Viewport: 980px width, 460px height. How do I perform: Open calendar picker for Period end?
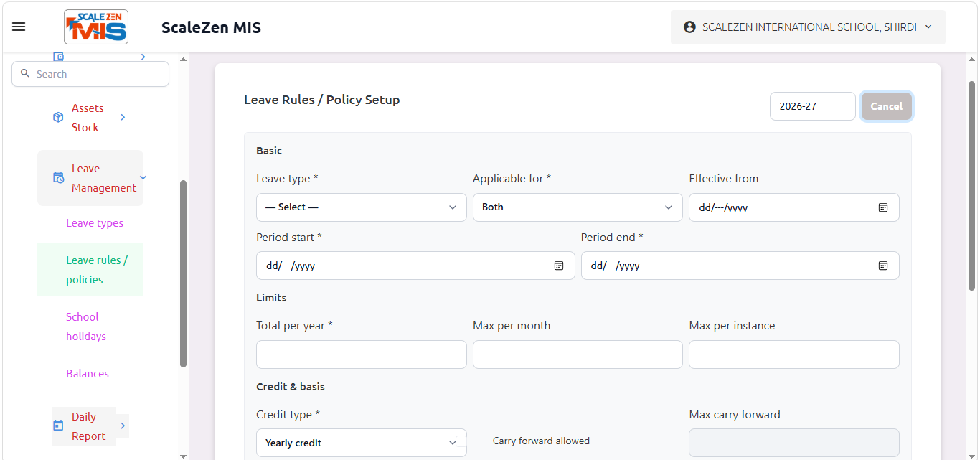point(883,266)
